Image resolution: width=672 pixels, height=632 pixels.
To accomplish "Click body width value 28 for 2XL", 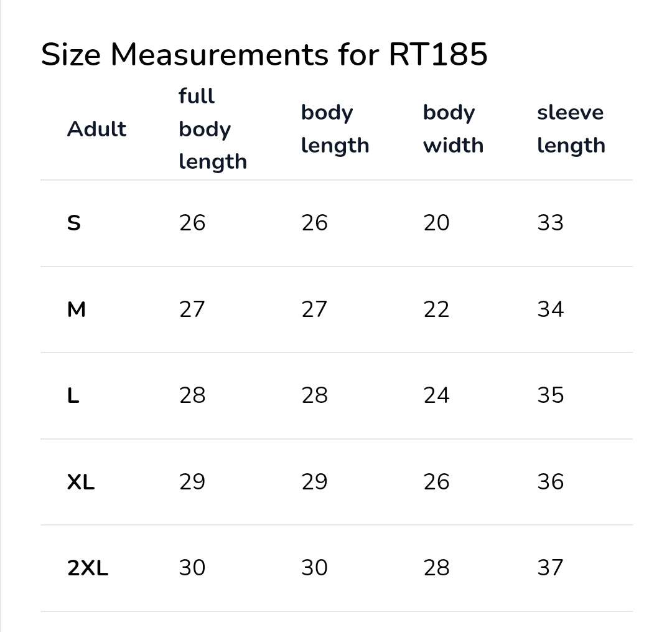I will (x=436, y=568).
